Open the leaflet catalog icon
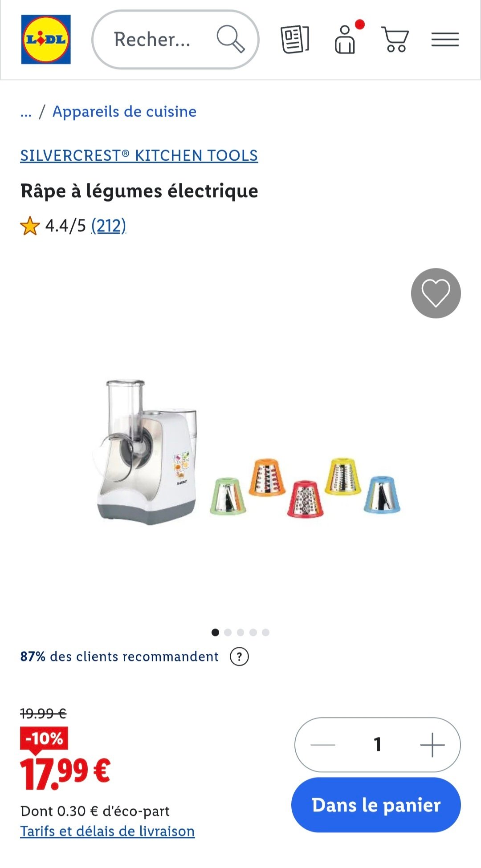 click(x=294, y=40)
